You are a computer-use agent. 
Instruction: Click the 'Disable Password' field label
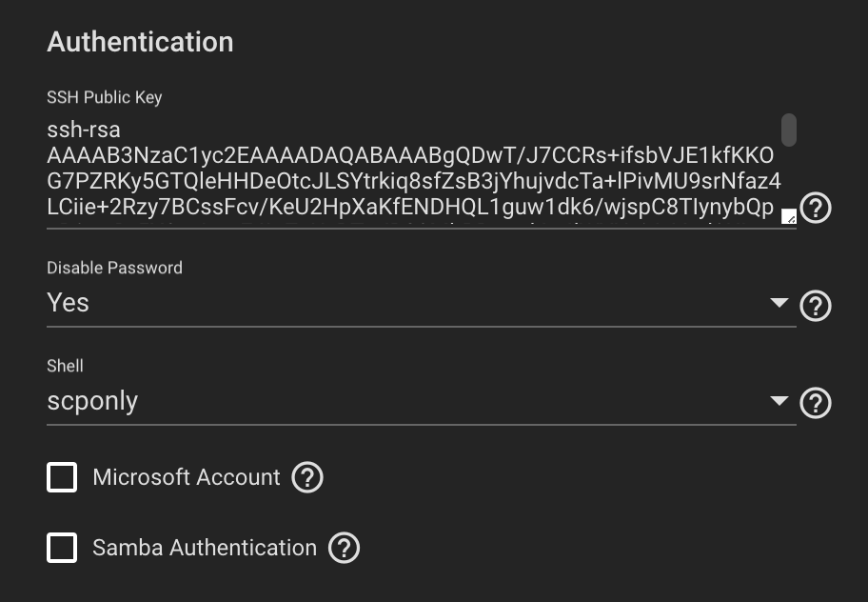(114, 268)
